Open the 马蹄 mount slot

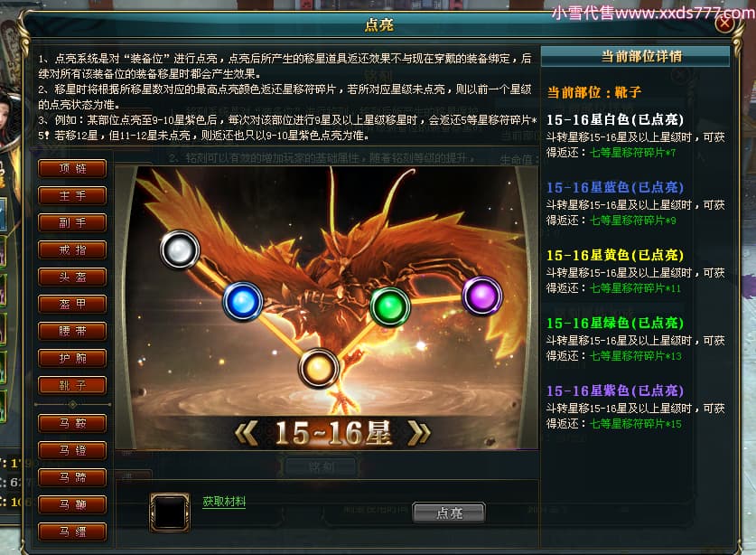point(72,477)
